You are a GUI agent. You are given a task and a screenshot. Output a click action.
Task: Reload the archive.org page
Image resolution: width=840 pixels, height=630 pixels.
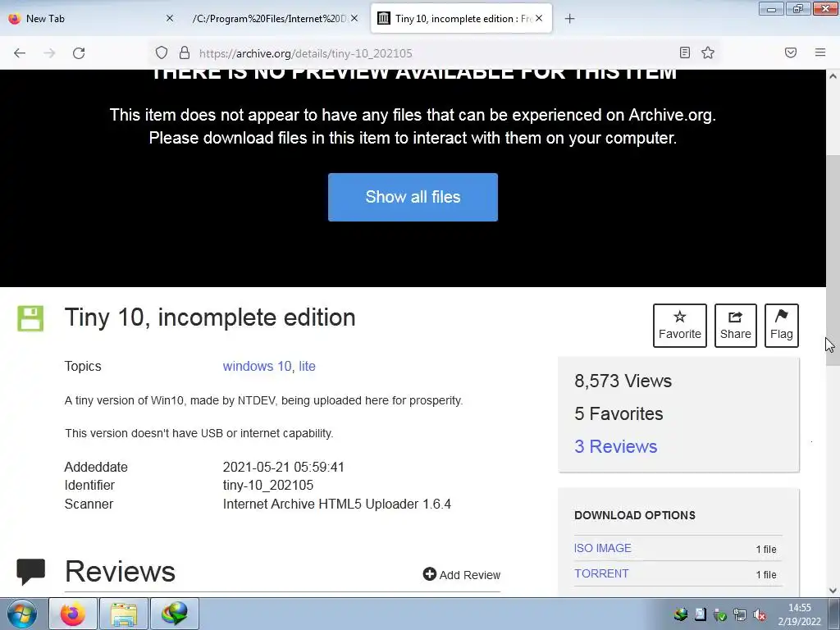coord(79,53)
